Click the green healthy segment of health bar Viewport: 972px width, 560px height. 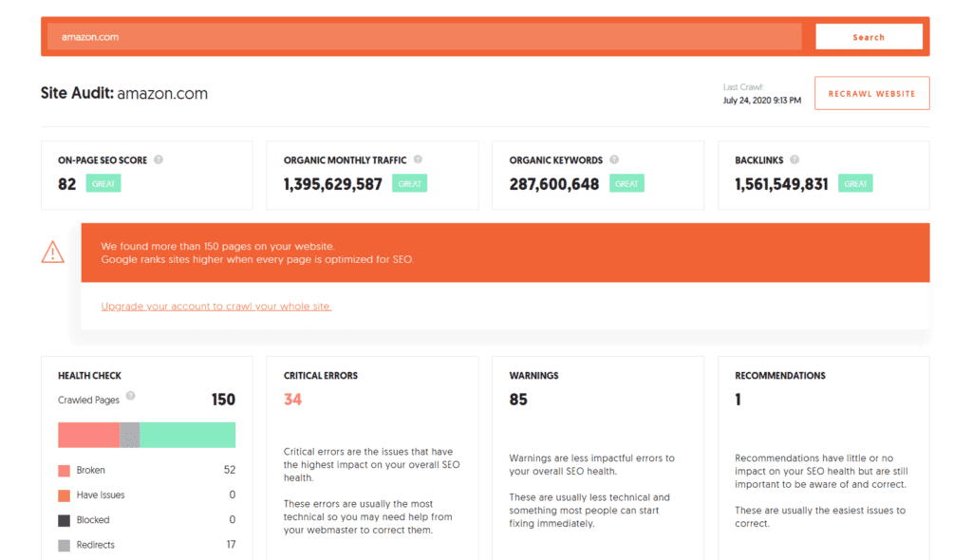click(x=187, y=435)
